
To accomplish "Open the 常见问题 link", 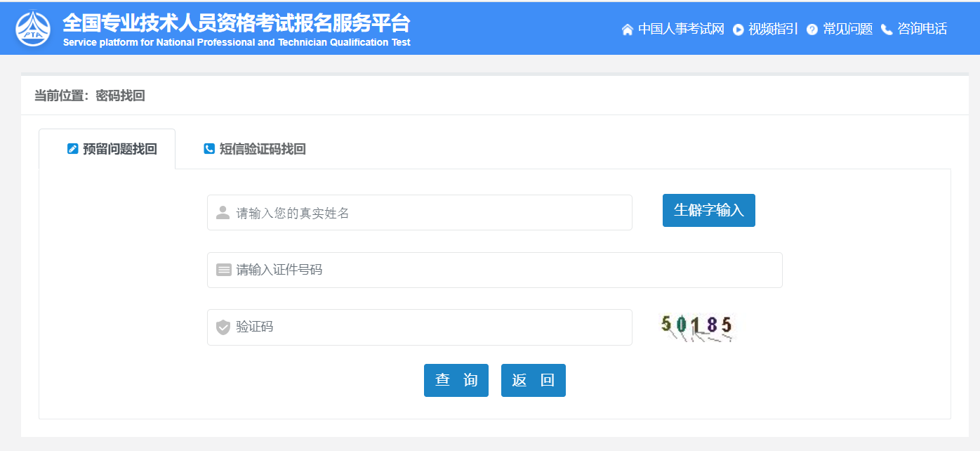I will (x=847, y=29).
